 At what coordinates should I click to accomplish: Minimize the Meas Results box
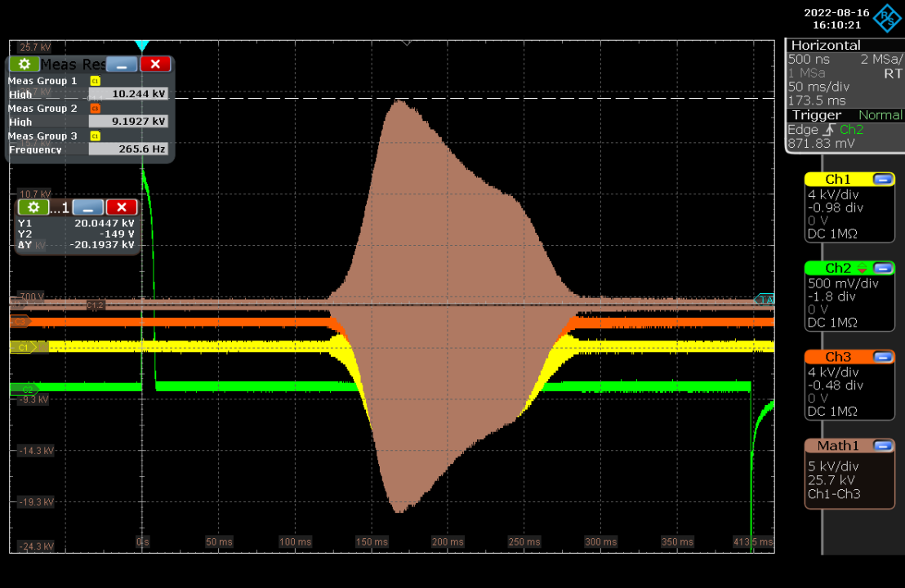pyautogui.click(x=122, y=65)
